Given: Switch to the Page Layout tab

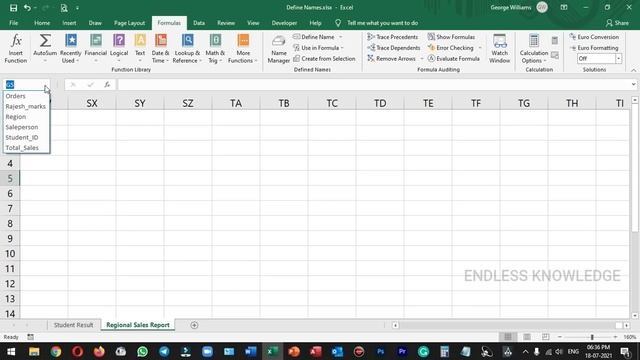Looking at the screenshot, I should click(129, 23).
